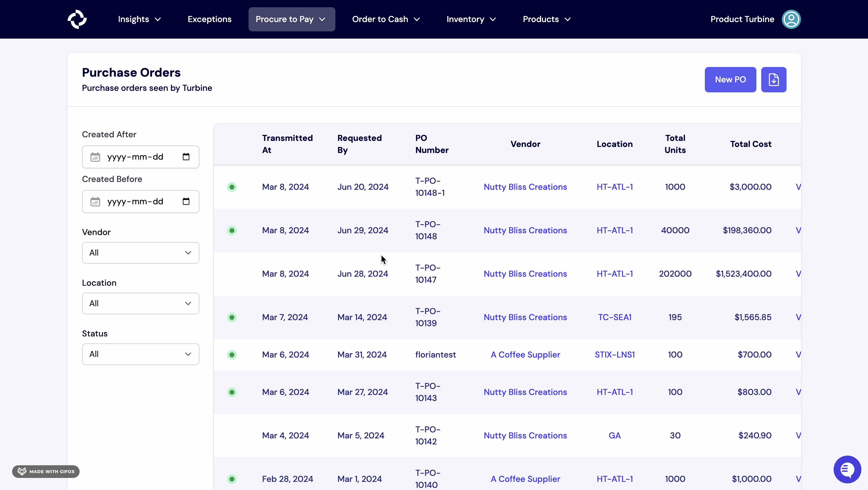The height and width of the screenshot is (490, 868).
Task: Click green status dot for floriantest row
Action: [232, 355]
